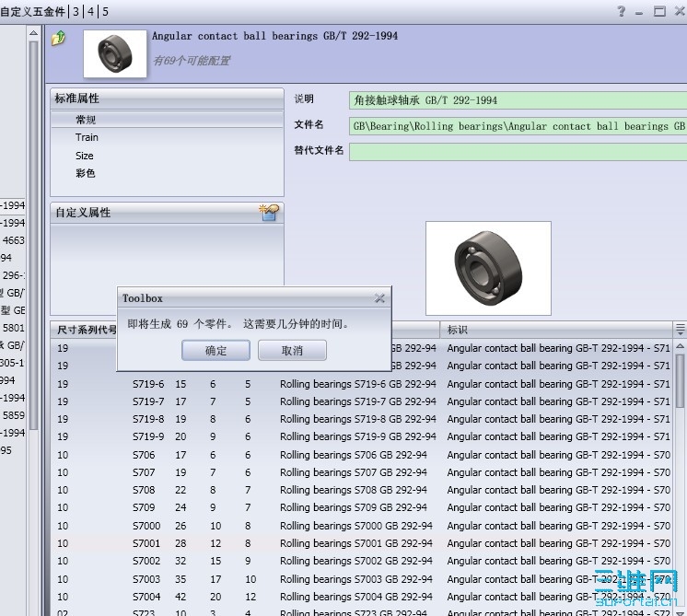Cancel with the 取消 button
687x616 pixels.
tap(292, 351)
